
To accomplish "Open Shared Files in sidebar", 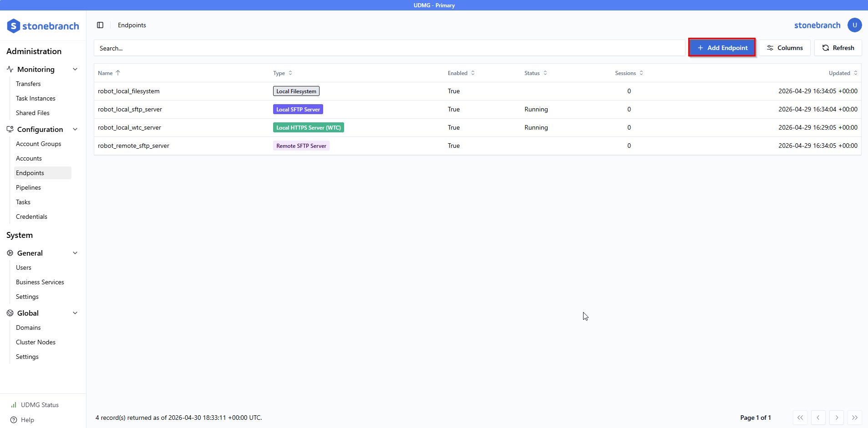I will 33,113.
